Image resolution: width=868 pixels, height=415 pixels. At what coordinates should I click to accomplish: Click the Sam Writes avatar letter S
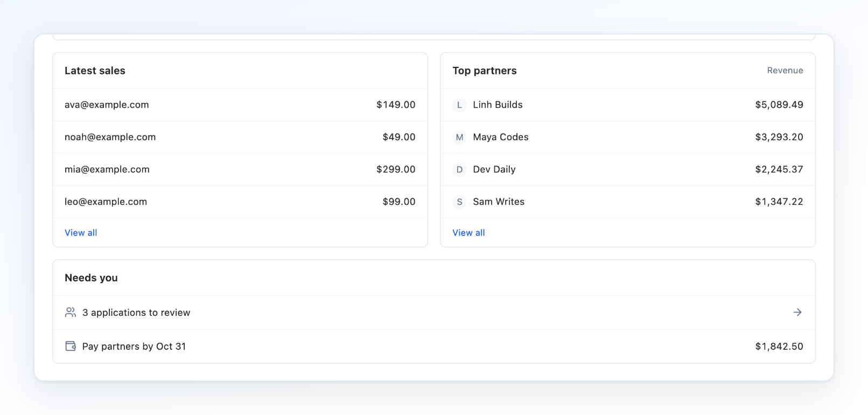pos(459,202)
